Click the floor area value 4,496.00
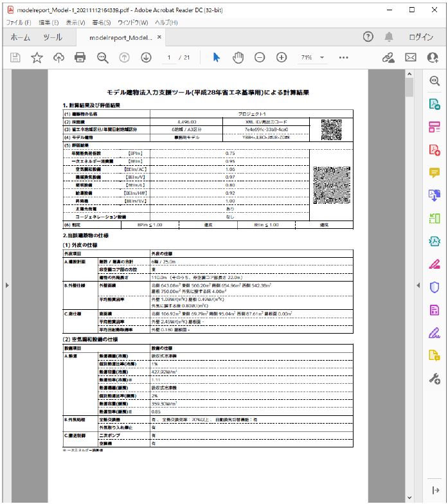 pos(186,122)
